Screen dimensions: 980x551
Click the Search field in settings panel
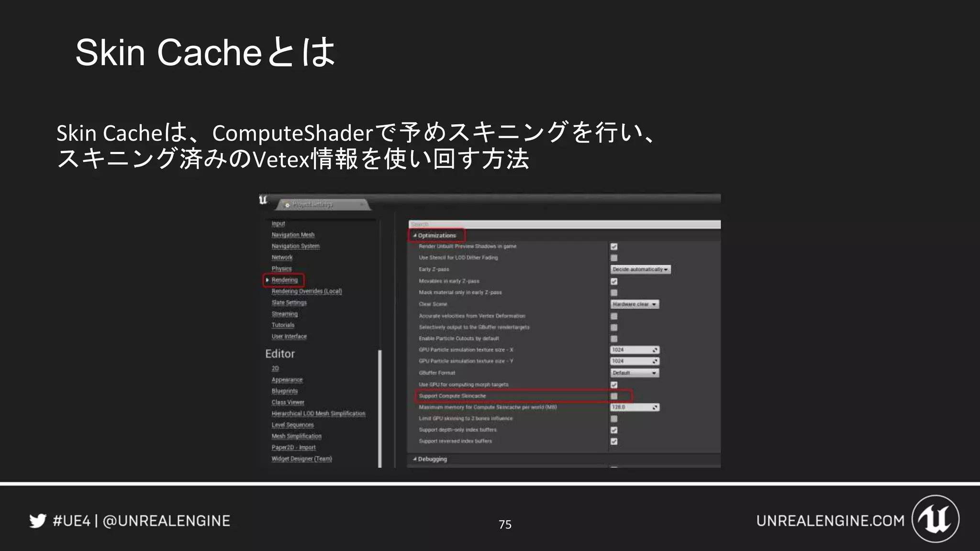565,224
